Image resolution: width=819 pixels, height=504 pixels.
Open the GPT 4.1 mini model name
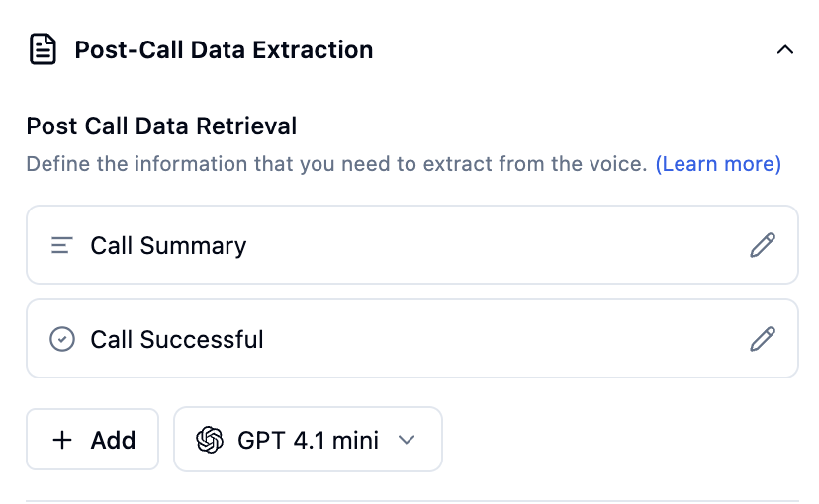(x=308, y=440)
